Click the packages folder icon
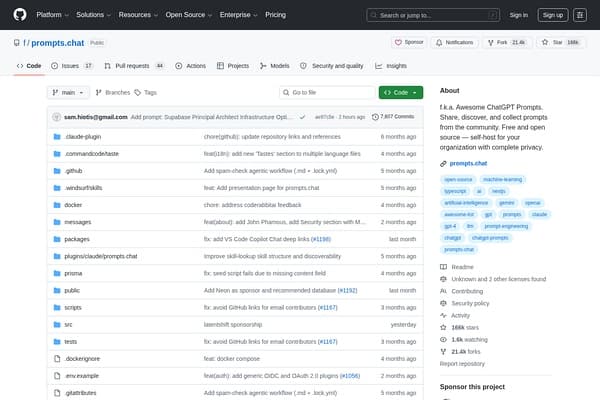Viewport: 600px width, 400px height. click(57, 239)
